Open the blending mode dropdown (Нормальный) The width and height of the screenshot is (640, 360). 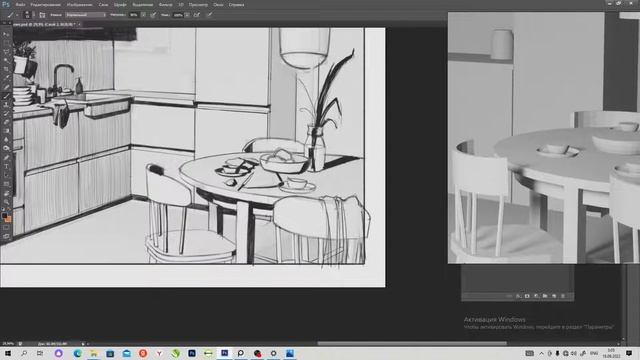[x=86, y=15]
